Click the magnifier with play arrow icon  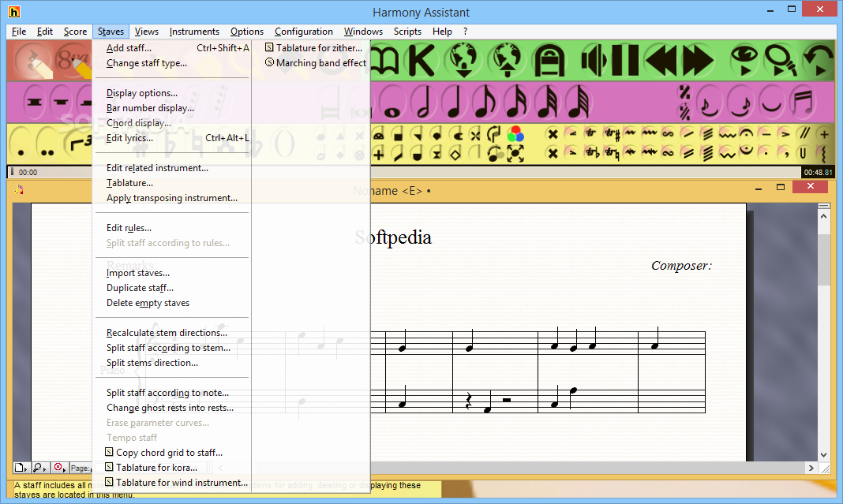[x=781, y=60]
